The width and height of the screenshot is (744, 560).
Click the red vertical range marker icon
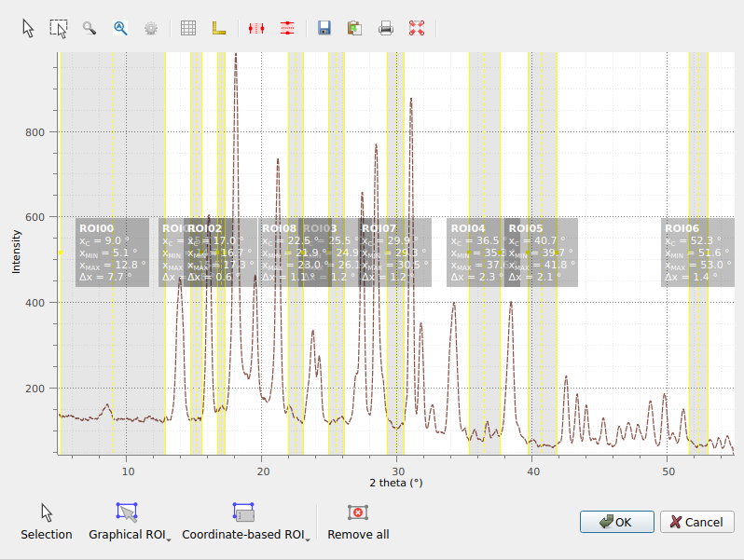[287, 28]
